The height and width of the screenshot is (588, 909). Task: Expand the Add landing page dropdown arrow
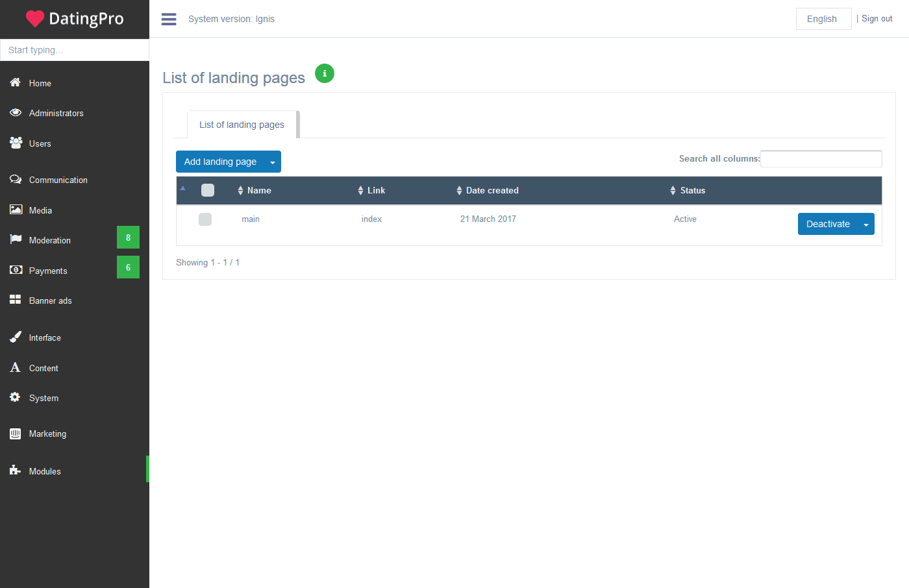pos(273,162)
